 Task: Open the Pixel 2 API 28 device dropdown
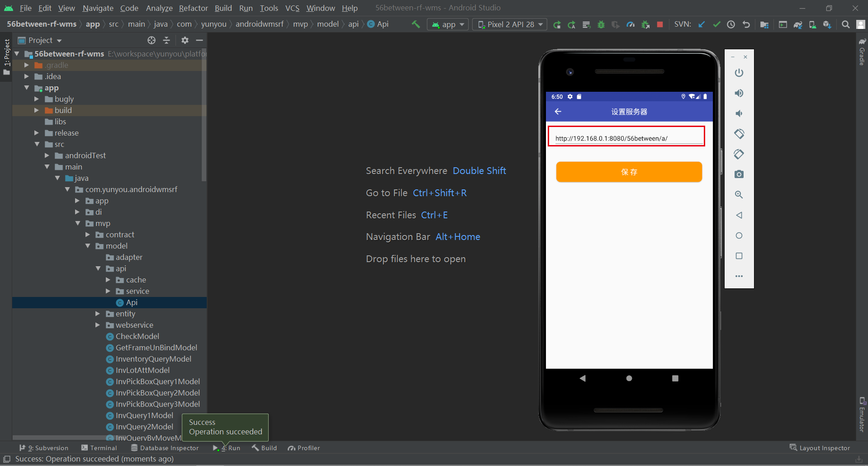click(510, 24)
